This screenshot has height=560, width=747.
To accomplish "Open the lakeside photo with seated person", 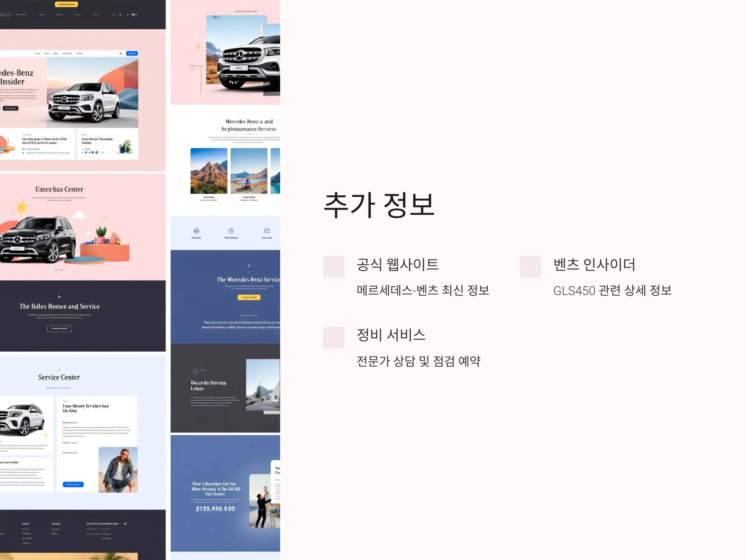I will (x=249, y=171).
